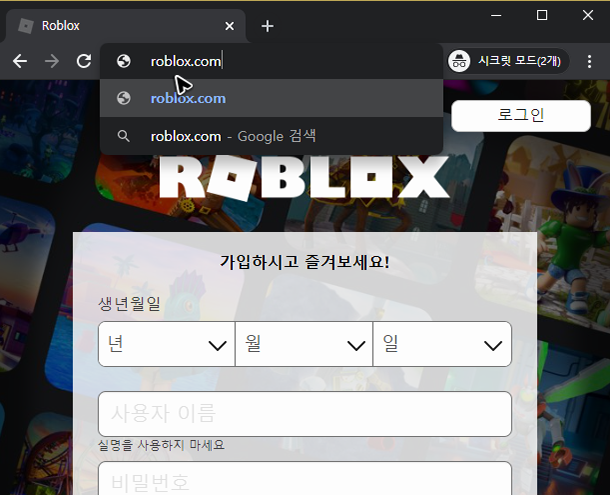
Task: Open the 일 day dropdown
Action: [x=442, y=344]
